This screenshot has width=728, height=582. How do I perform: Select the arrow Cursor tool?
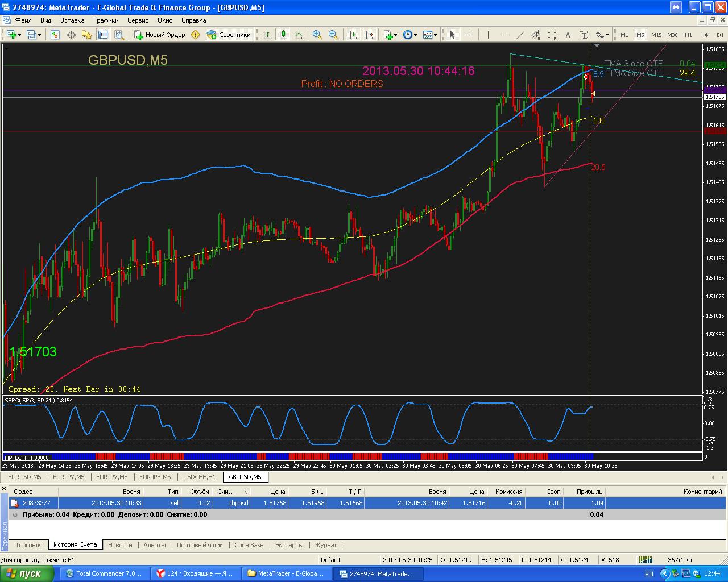453,35
